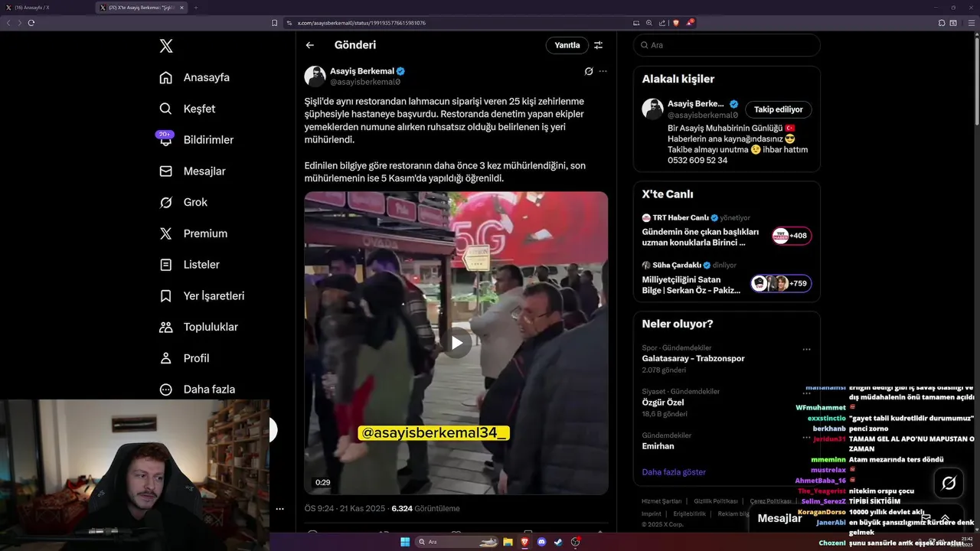
Task: Reload the page in browser toolbar
Action: [31, 23]
